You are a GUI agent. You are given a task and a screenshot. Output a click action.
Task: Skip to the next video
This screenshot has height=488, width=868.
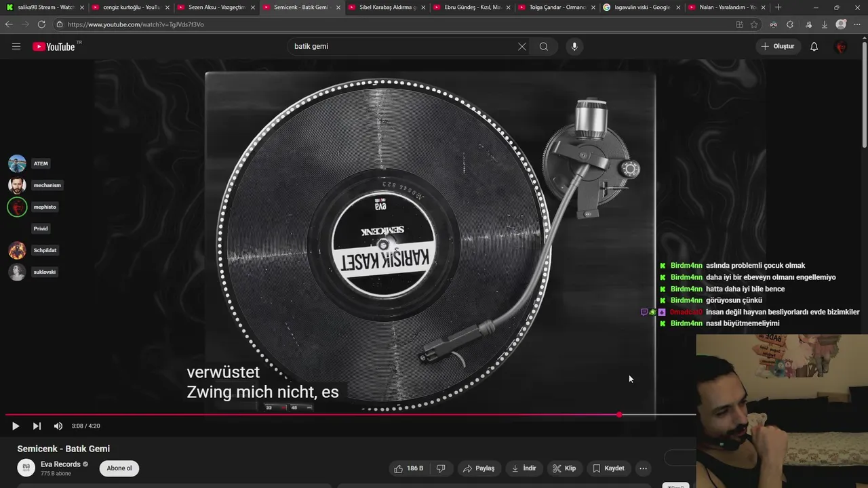[37, 426]
